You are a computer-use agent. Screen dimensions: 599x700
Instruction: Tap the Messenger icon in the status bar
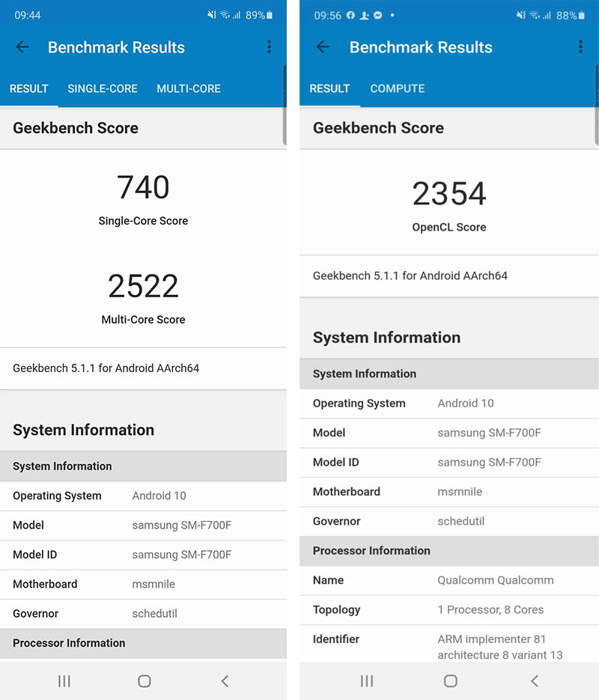click(x=378, y=14)
